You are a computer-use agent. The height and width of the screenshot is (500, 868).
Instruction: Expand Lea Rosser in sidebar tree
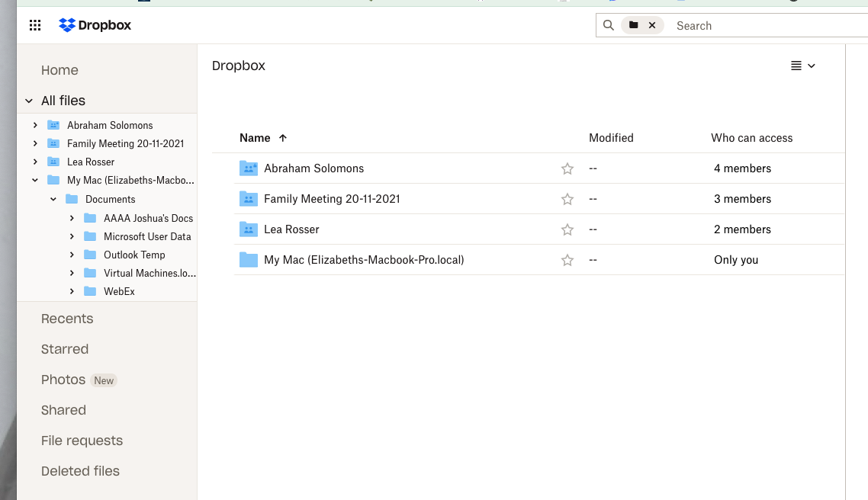point(35,162)
